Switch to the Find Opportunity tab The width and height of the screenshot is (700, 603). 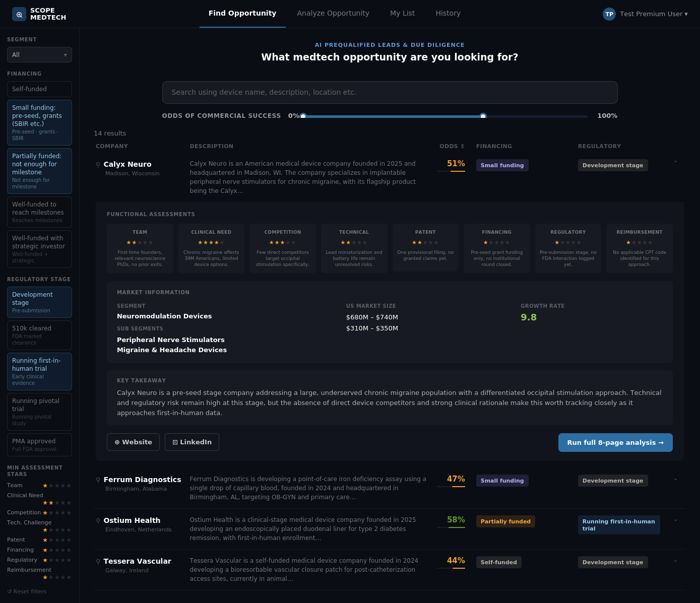click(242, 14)
